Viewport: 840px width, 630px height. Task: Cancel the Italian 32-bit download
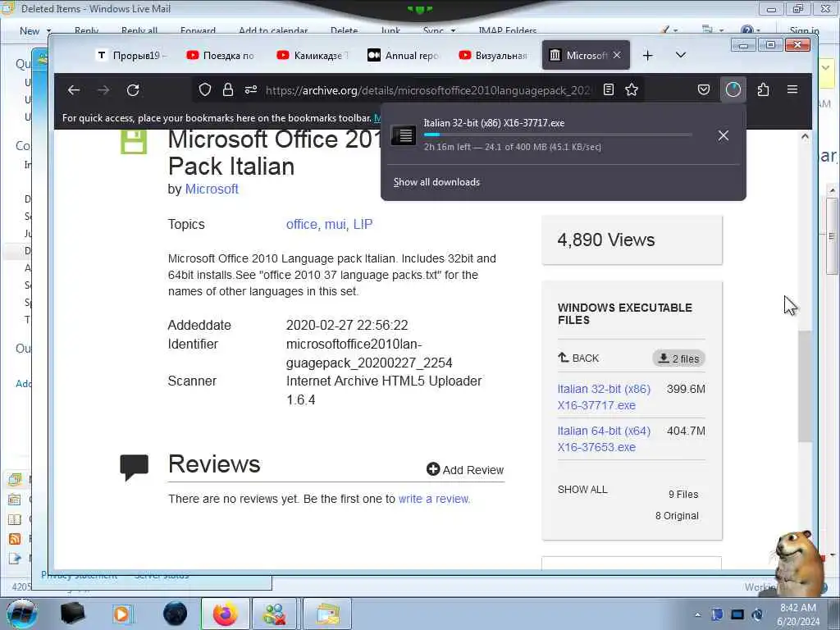point(724,135)
